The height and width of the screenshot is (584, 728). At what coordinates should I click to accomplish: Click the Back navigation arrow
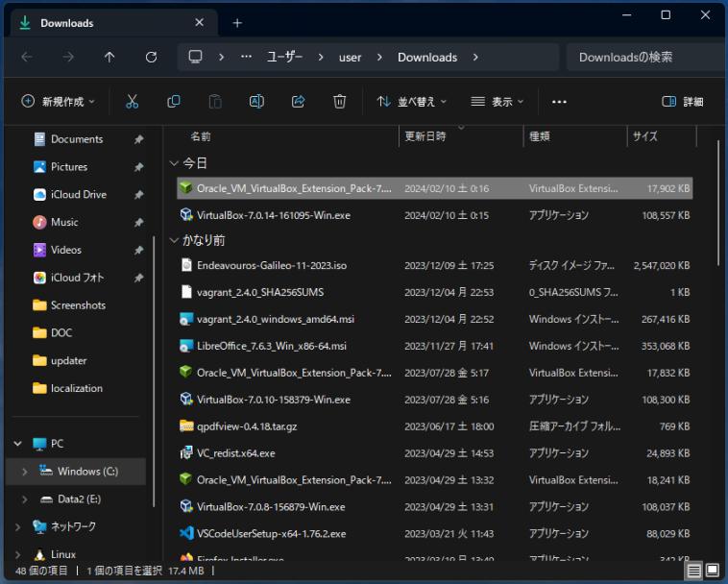pos(27,57)
